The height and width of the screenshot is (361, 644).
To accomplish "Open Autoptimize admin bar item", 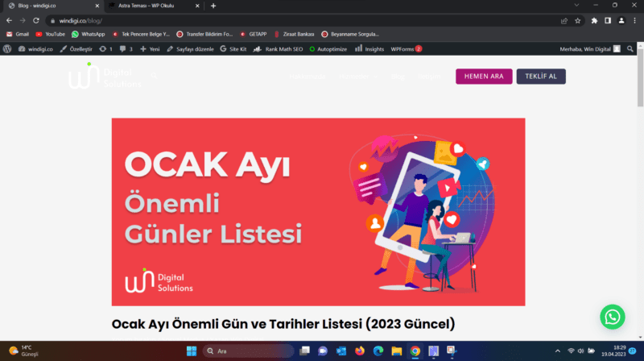I will [328, 49].
